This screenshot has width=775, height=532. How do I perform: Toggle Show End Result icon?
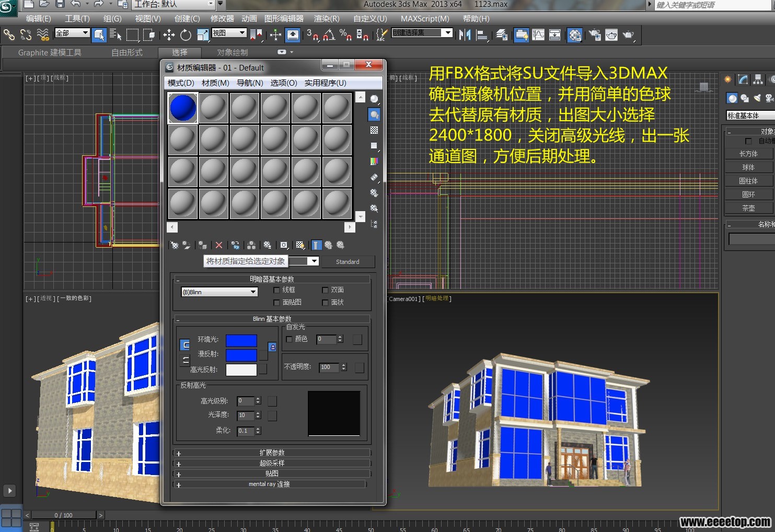pyautogui.click(x=317, y=245)
